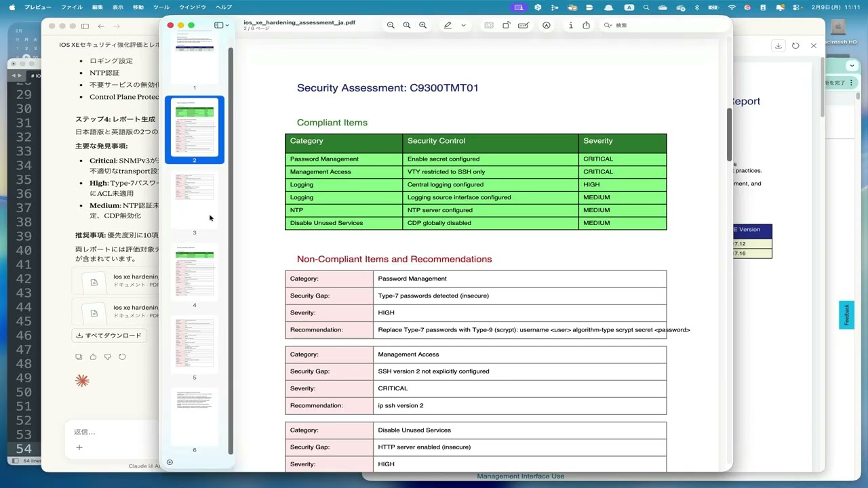Image resolution: width=868 pixels, height=488 pixels.
Task: Activate the highlight pen tool in Preview
Action: point(448,25)
